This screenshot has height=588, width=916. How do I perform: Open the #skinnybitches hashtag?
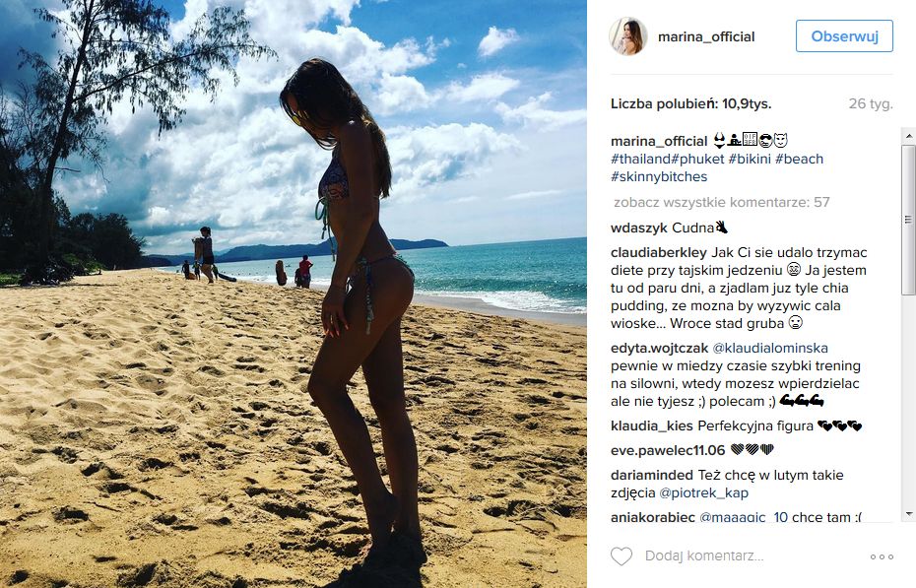[659, 176]
